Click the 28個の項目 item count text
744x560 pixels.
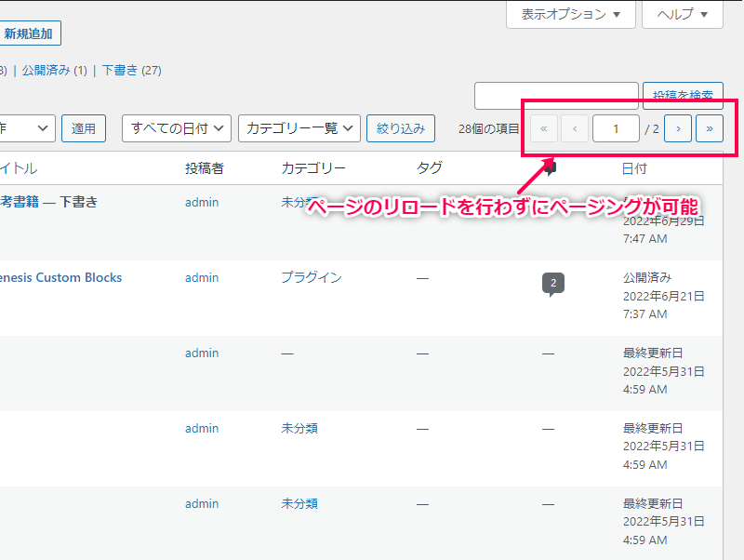pos(489,129)
